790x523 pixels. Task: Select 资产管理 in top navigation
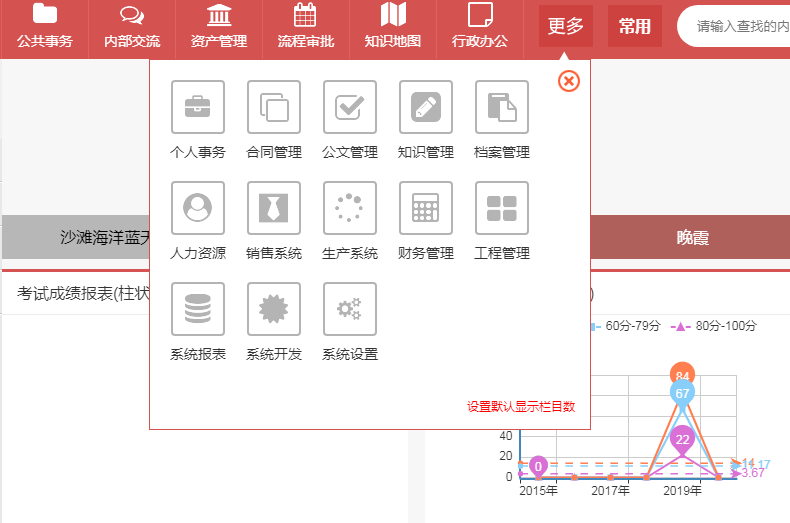point(218,27)
